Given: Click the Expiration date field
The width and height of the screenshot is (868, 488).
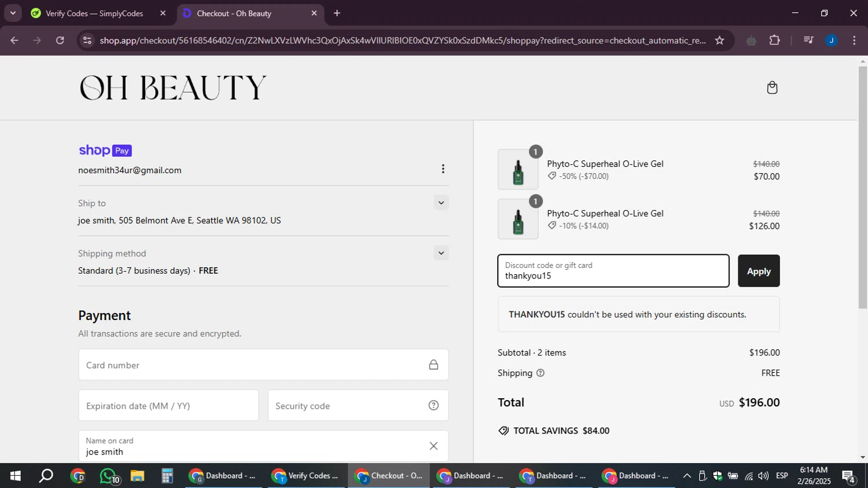Looking at the screenshot, I should point(168,405).
